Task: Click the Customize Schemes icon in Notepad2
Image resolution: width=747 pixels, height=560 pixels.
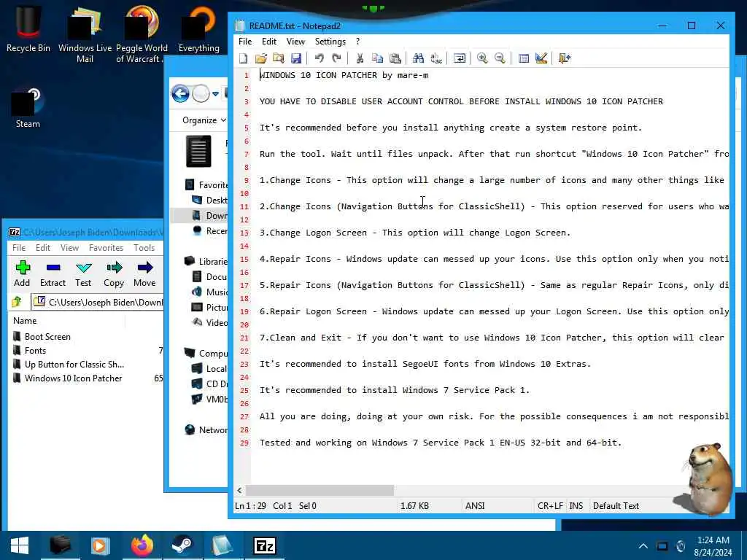Action: coord(541,58)
